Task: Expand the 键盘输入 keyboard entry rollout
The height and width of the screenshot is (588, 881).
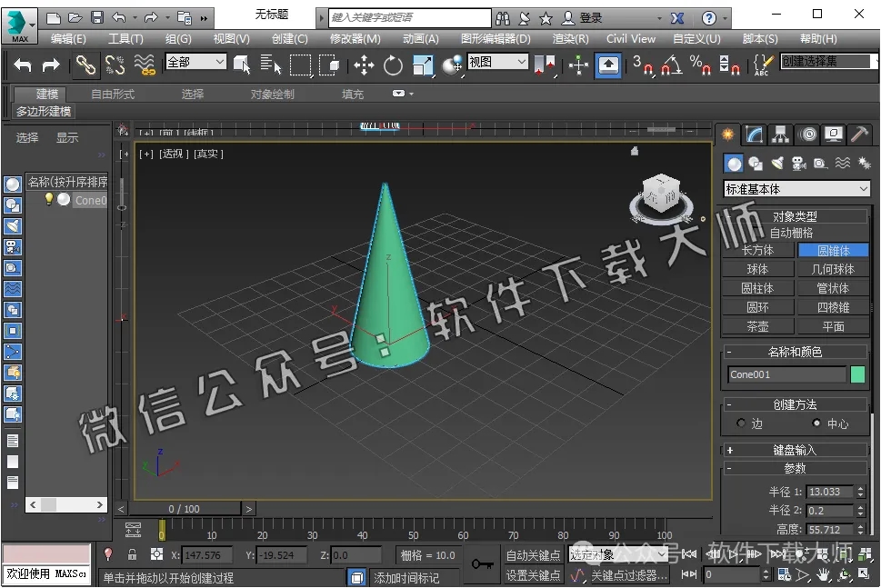Action: pyautogui.click(x=796, y=449)
